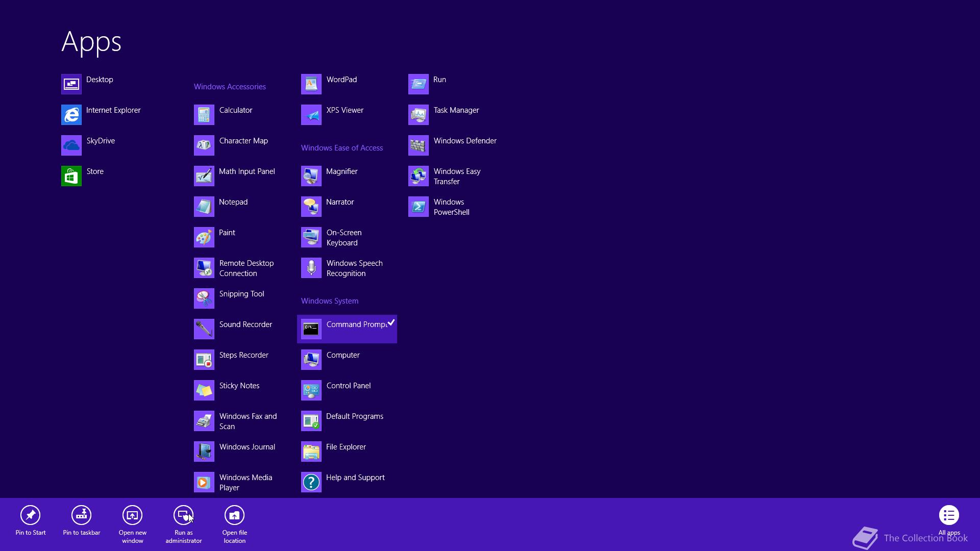Open Help and Support question mark icon
980x551 pixels.
click(311, 482)
